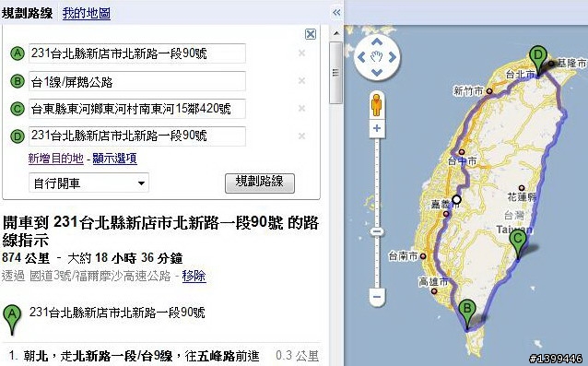Click input field containing 台東縣東河鄉東河村
The image size is (588, 366).
[137, 109]
